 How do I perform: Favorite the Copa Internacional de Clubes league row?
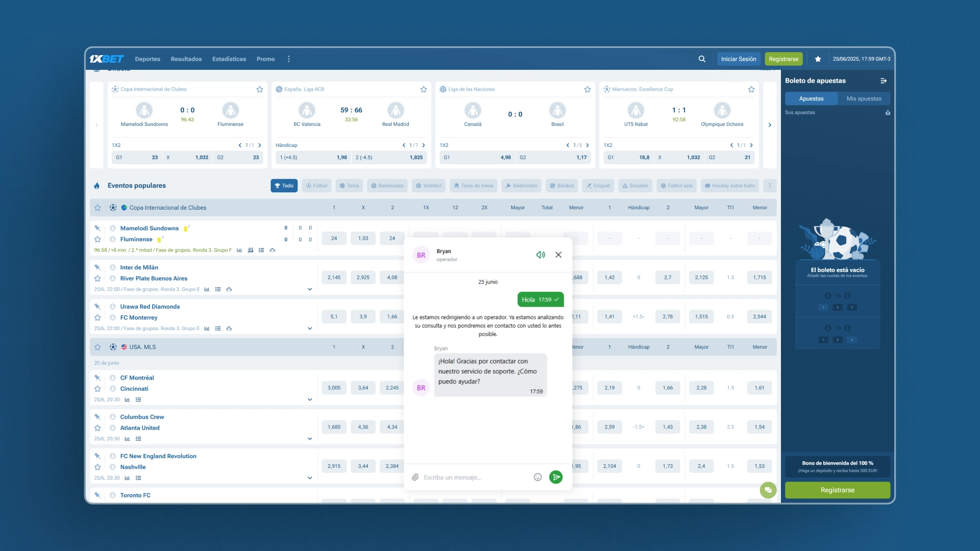pos(97,208)
